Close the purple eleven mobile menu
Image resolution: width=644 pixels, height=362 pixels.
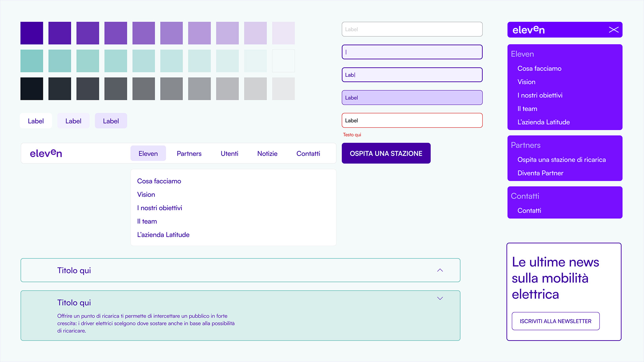[x=613, y=30]
